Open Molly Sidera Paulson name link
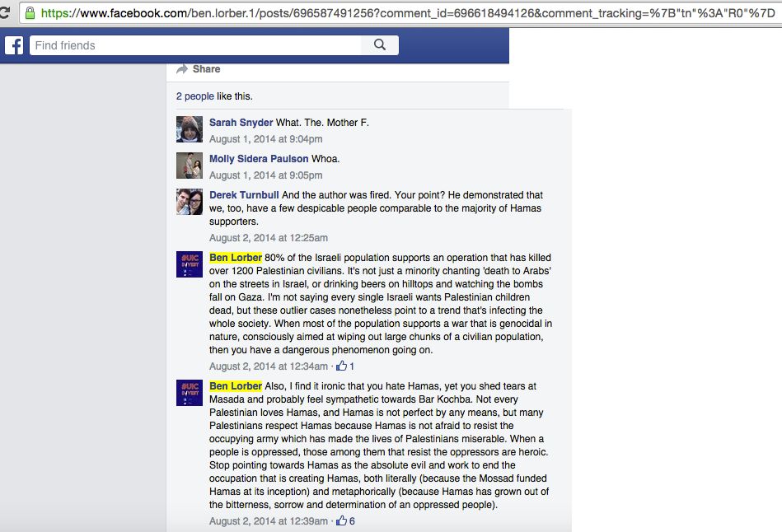 [259, 159]
